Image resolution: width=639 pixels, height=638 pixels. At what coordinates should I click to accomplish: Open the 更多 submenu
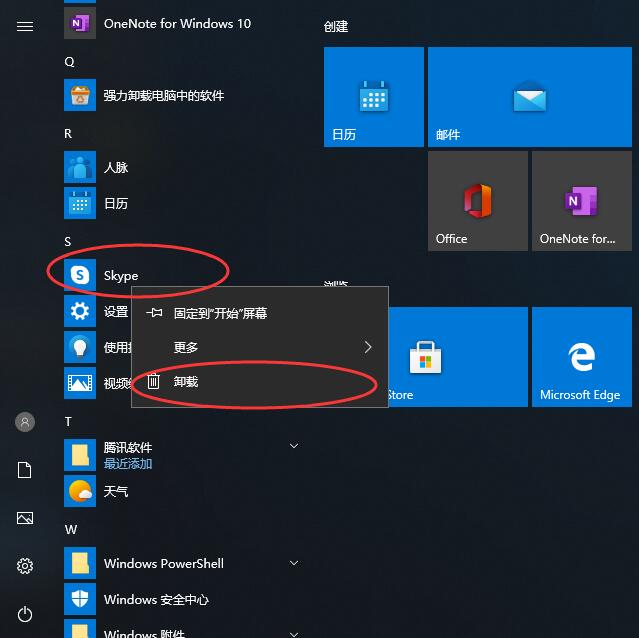click(260, 347)
